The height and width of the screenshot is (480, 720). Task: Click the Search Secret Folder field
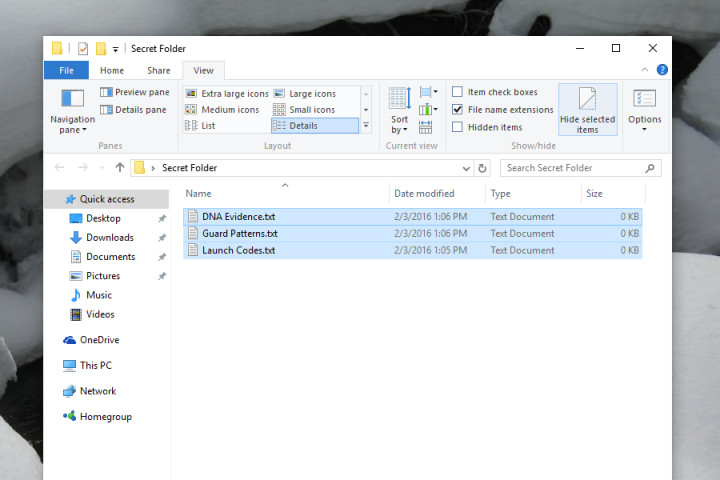pyautogui.click(x=575, y=168)
